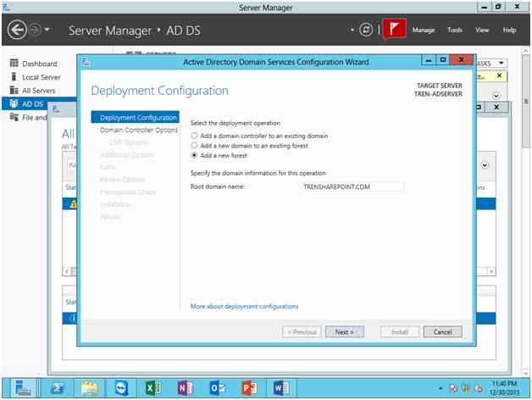Open Excel from the taskbar
Image resolution: width=532 pixels, height=400 pixels.
point(153,388)
